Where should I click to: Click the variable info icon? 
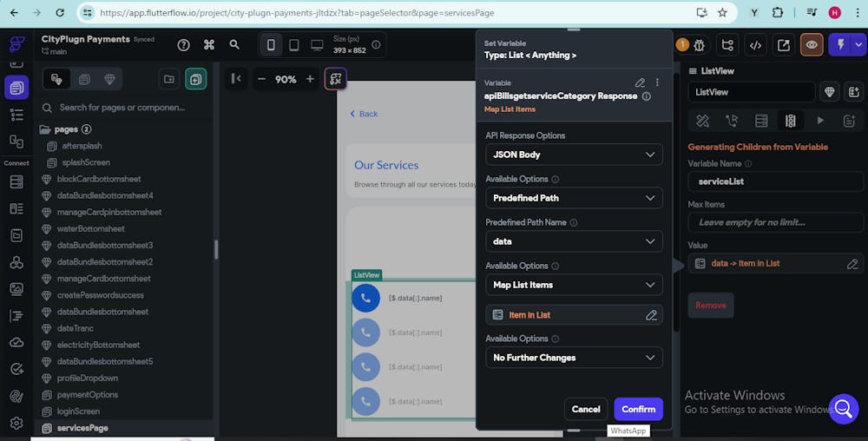click(x=646, y=96)
